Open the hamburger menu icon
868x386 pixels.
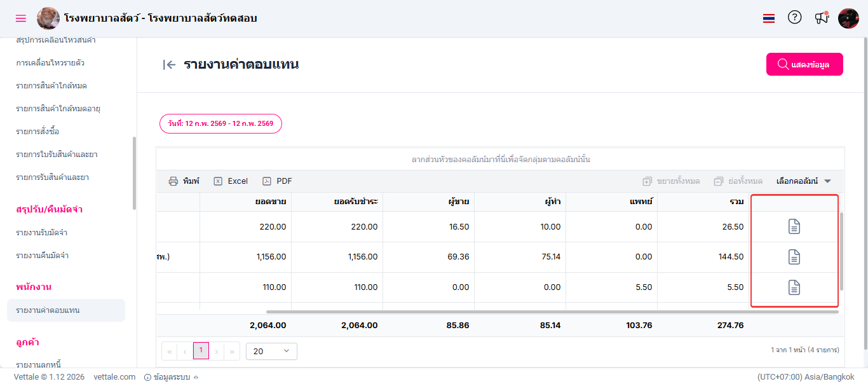point(21,18)
